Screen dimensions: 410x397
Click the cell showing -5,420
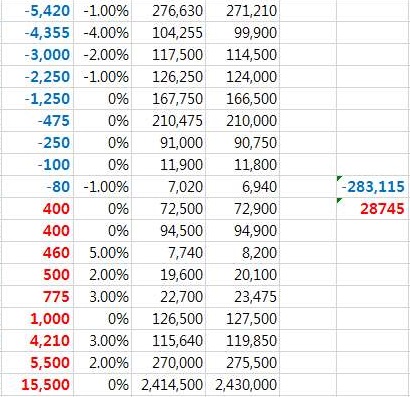tap(37, 11)
